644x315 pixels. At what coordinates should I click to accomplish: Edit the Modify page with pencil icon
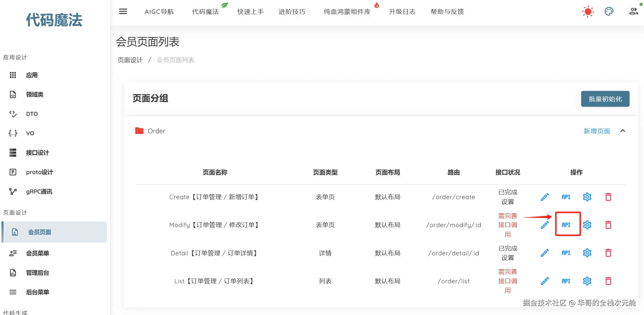coord(545,225)
